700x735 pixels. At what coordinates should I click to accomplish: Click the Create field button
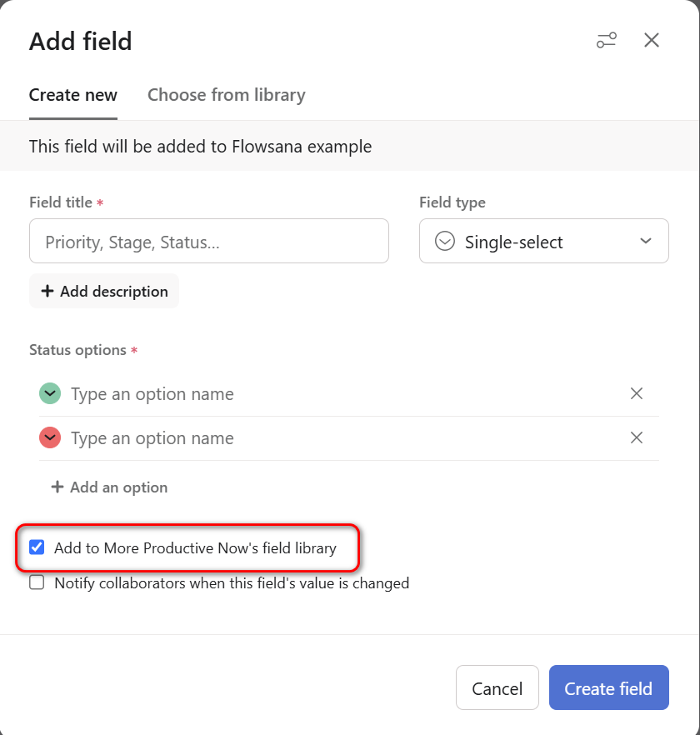pos(608,688)
